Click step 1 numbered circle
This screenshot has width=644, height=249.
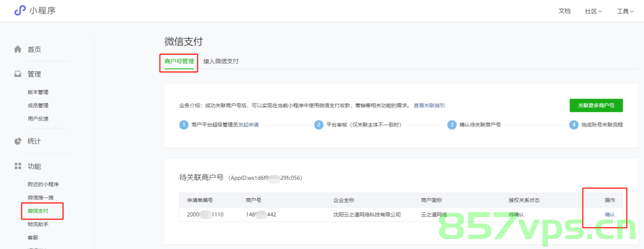point(184,125)
